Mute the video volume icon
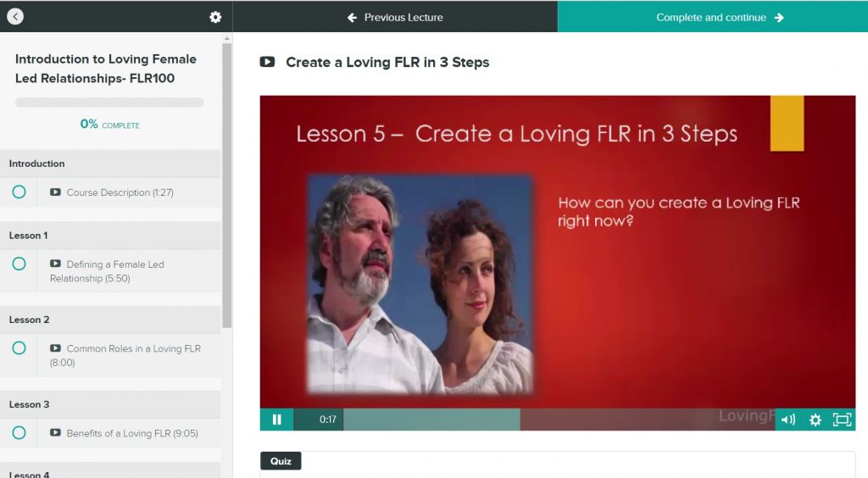 [788, 420]
